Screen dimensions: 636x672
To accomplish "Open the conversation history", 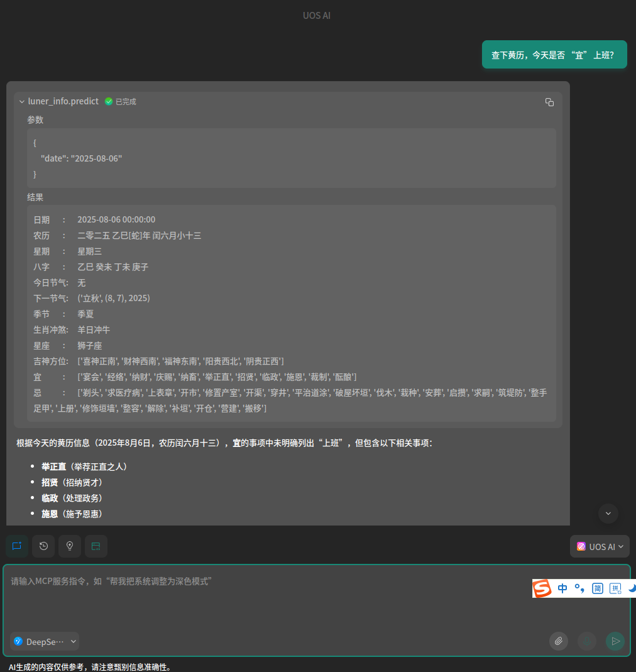I will coord(43,546).
